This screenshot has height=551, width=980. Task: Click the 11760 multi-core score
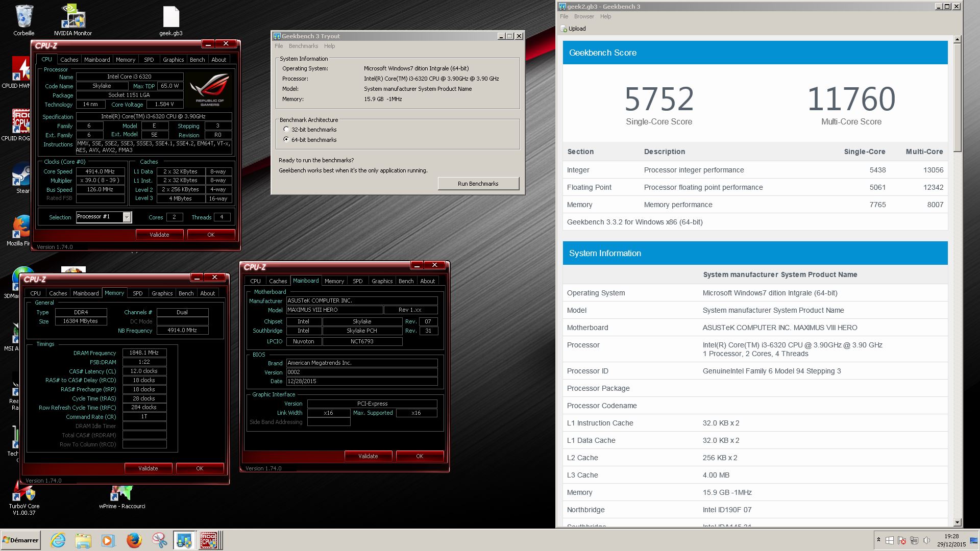coord(851,99)
